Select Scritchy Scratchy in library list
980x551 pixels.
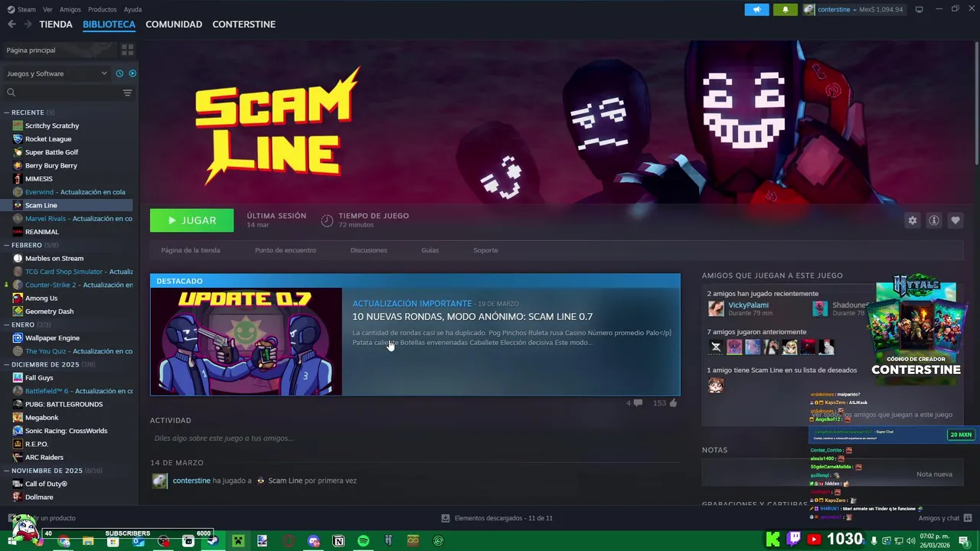pos(52,126)
